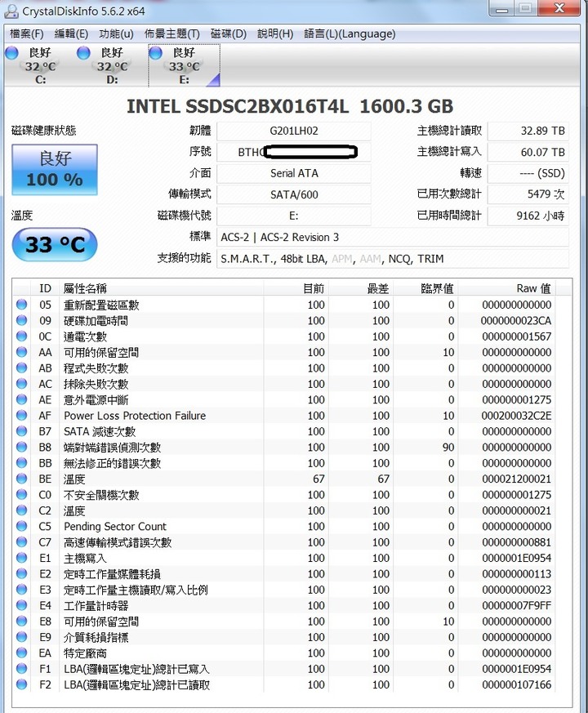The image size is (588, 713).
Task: Open the 檔案(F) menu
Action: tap(26, 34)
